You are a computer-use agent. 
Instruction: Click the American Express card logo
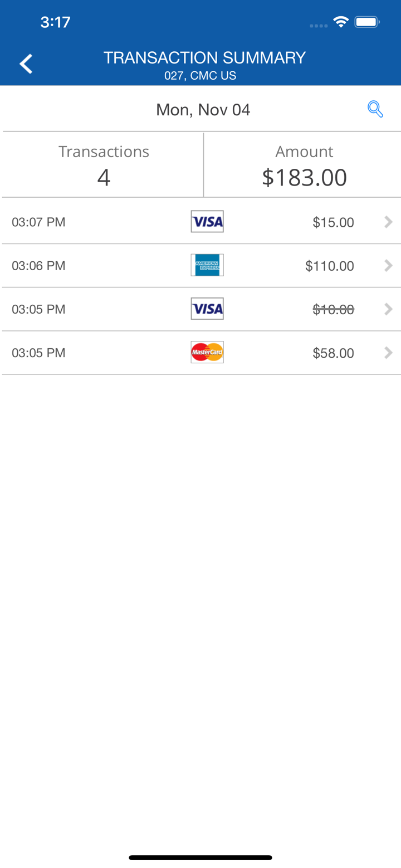click(x=207, y=265)
